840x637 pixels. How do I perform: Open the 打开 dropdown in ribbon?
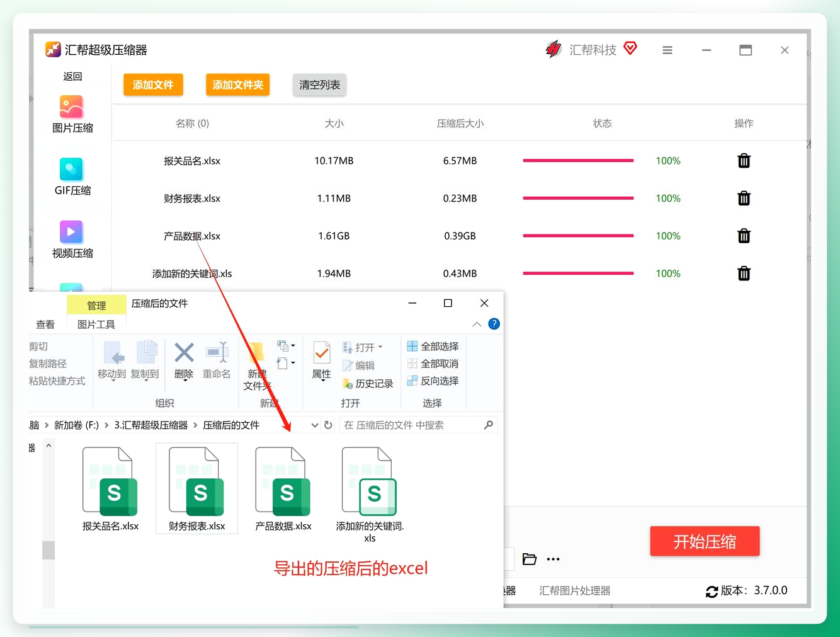point(380,347)
